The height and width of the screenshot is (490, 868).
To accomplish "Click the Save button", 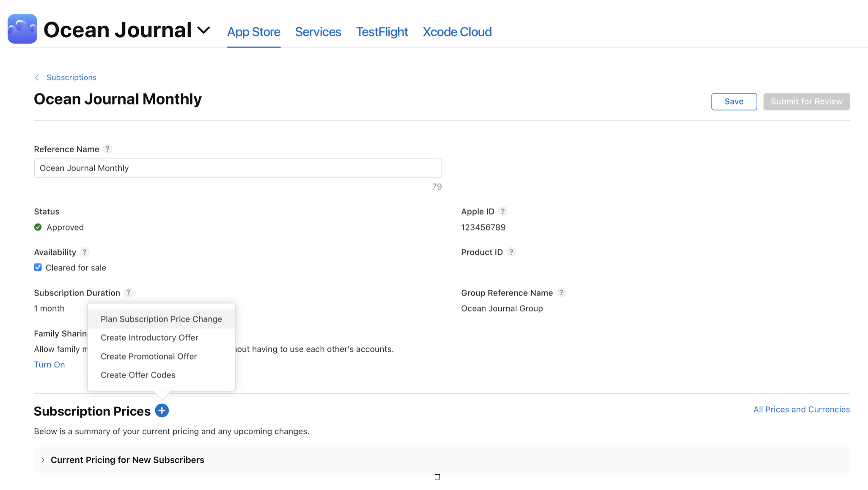I will 734,102.
